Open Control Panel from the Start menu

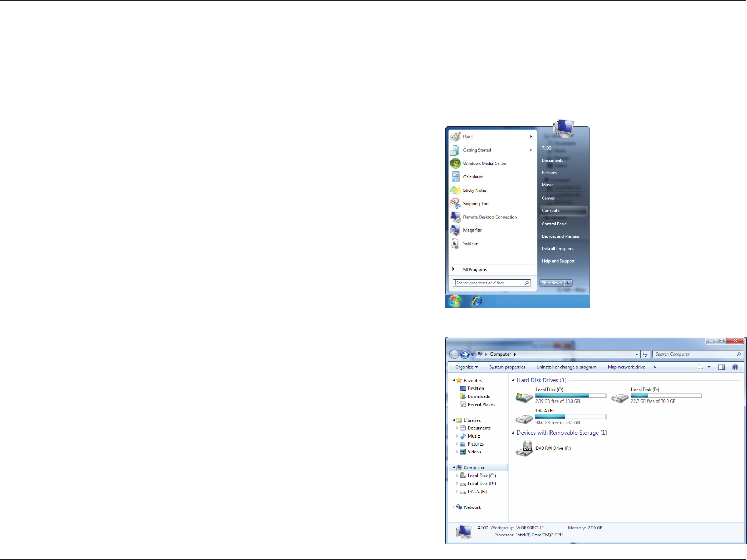pyautogui.click(x=555, y=224)
